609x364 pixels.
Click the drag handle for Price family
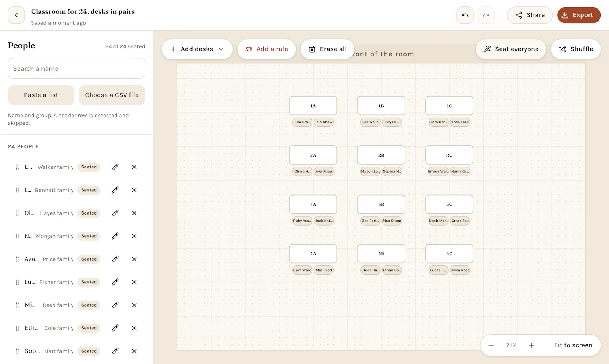(x=17, y=259)
